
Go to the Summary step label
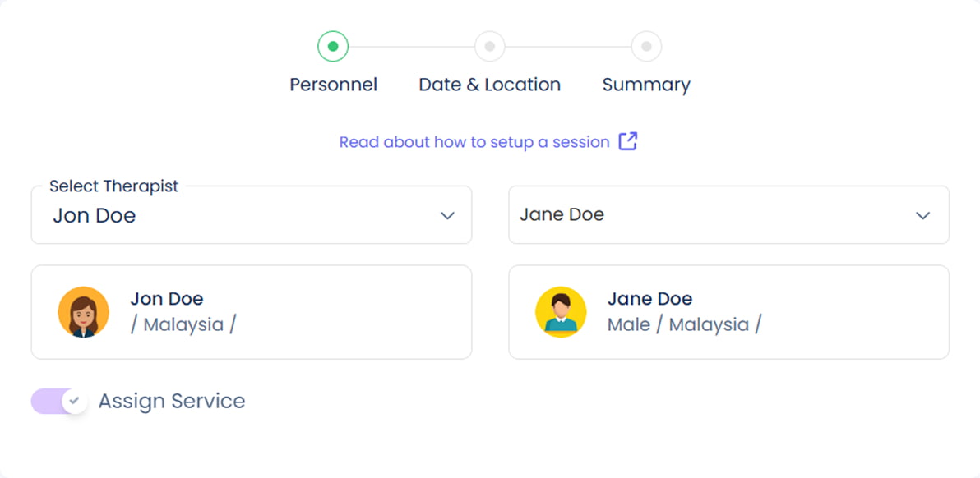click(x=646, y=85)
